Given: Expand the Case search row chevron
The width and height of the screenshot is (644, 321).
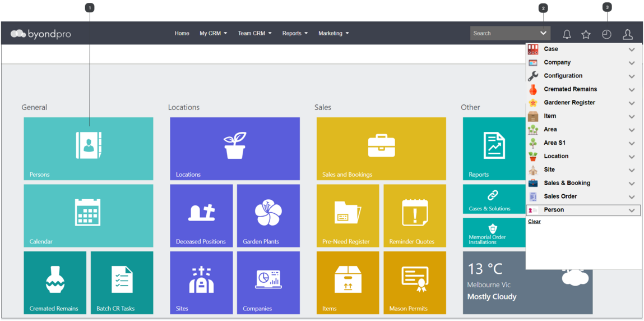Looking at the screenshot, I should 632,50.
